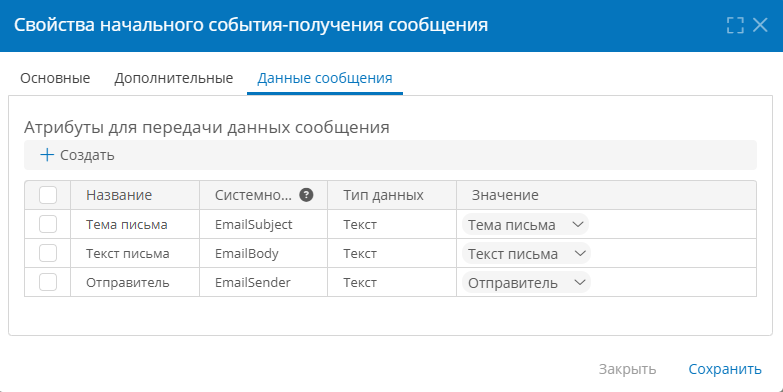The height and width of the screenshot is (392, 783).
Task: Click the plus icon next to Создать
Action: [x=47, y=155]
